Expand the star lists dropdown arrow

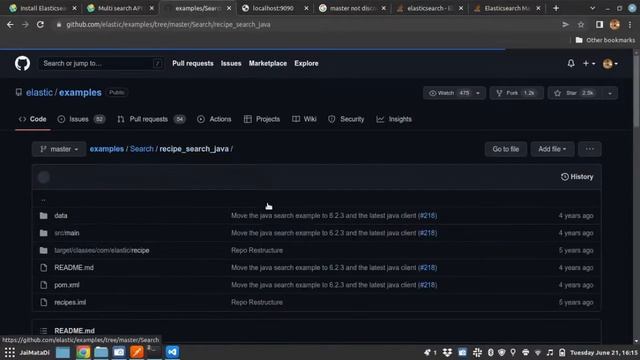point(610,93)
